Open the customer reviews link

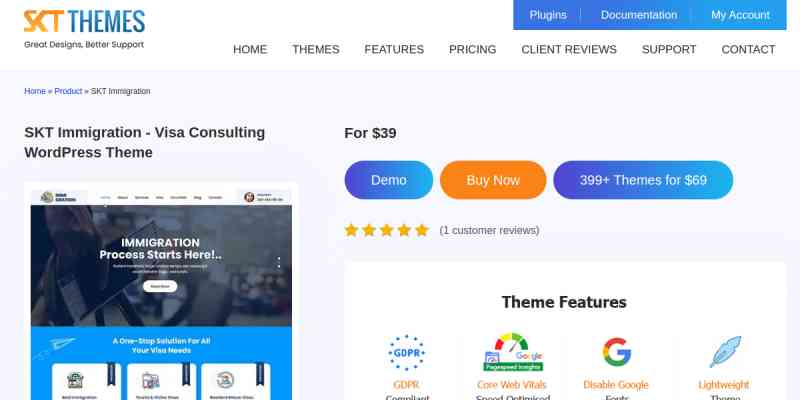[489, 231]
